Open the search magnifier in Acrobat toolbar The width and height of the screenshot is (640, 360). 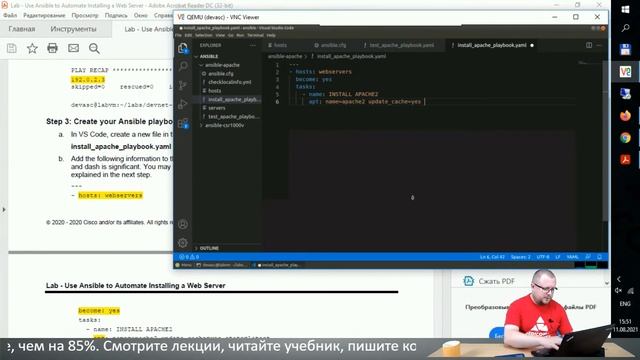[94, 48]
